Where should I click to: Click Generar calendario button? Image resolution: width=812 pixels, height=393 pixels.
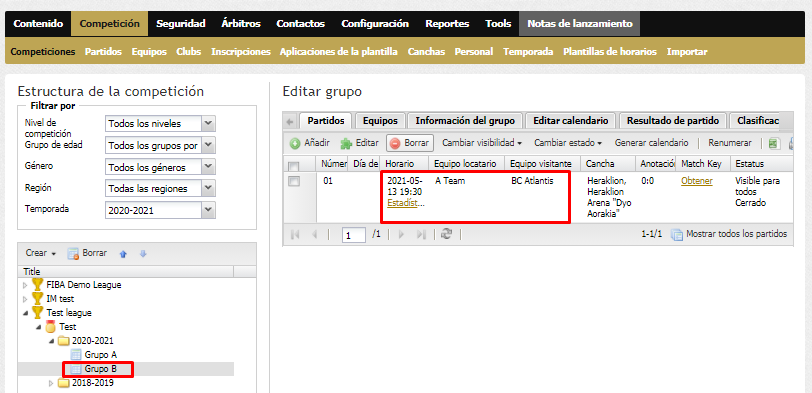point(651,142)
